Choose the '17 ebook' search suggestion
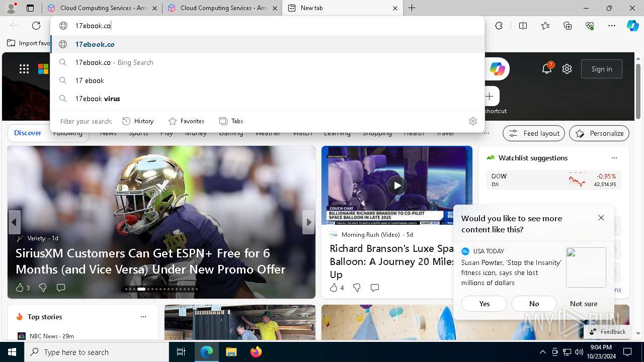 point(267,80)
